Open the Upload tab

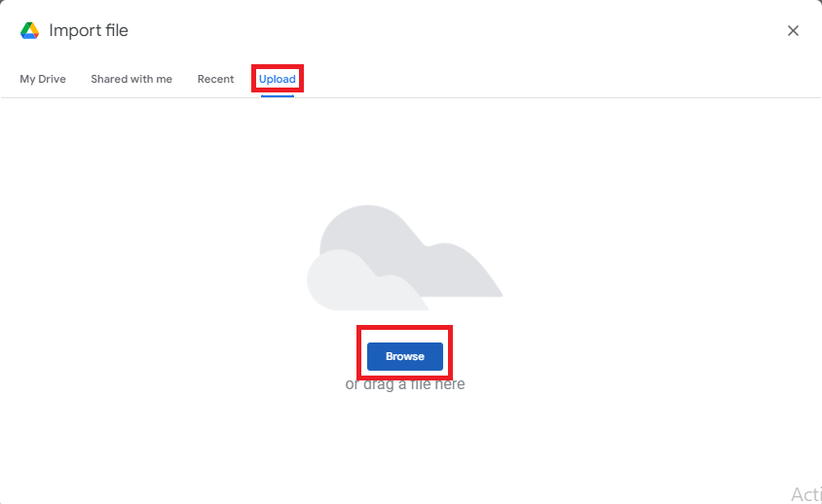278,79
